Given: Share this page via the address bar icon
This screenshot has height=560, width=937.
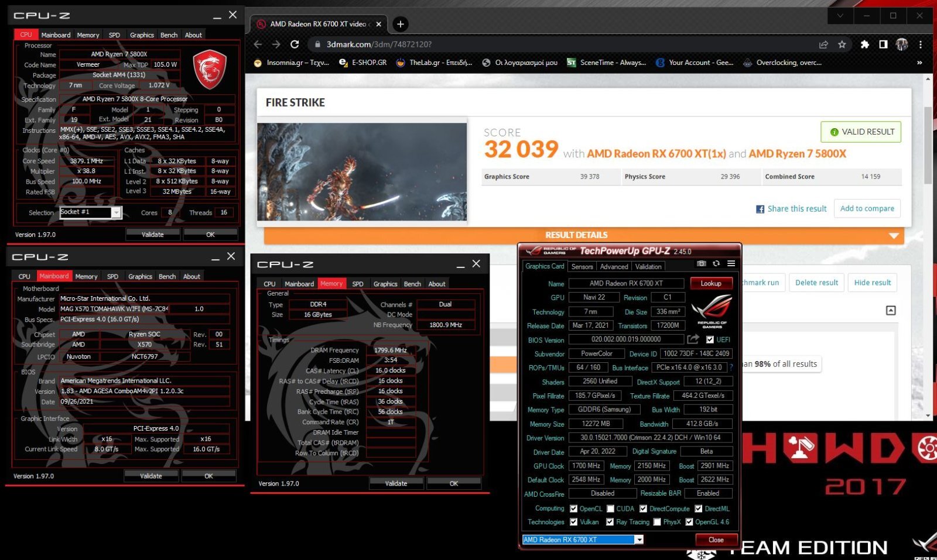Looking at the screenshot, I should [x=823, y=44].
